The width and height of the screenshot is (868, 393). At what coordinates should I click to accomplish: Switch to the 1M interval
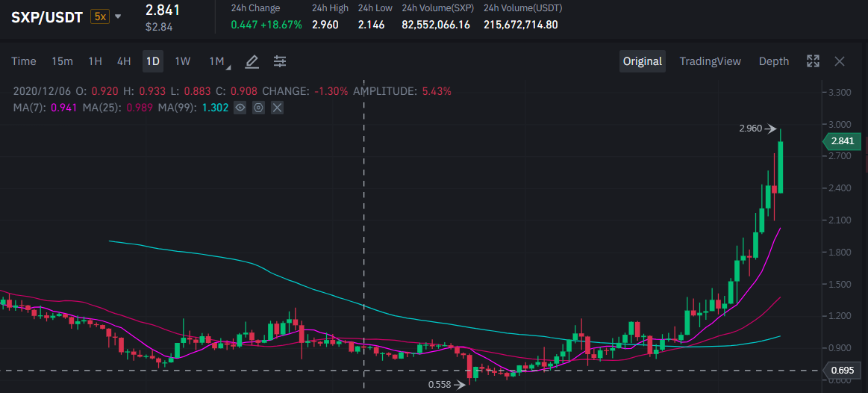tap(216, 61)
